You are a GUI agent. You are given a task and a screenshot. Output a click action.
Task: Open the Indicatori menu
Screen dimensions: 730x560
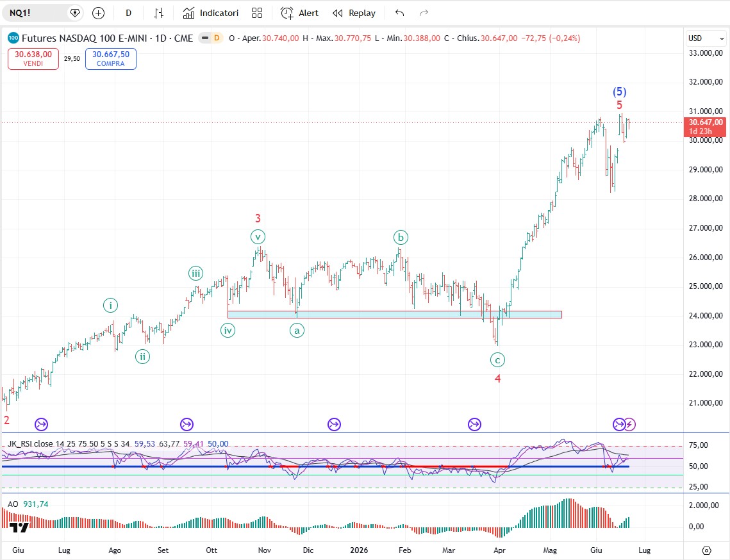[211, 13]
